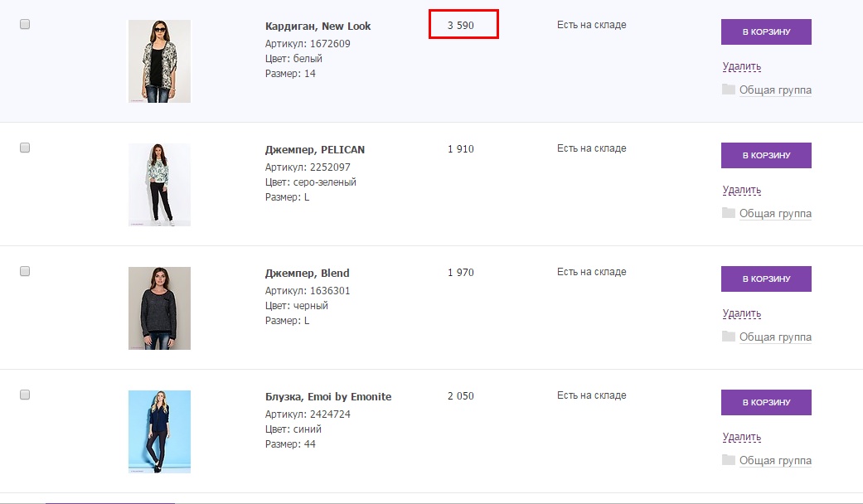
Task: Select checkbox for Джемпер PELICAN
Action: pos(25,148)
